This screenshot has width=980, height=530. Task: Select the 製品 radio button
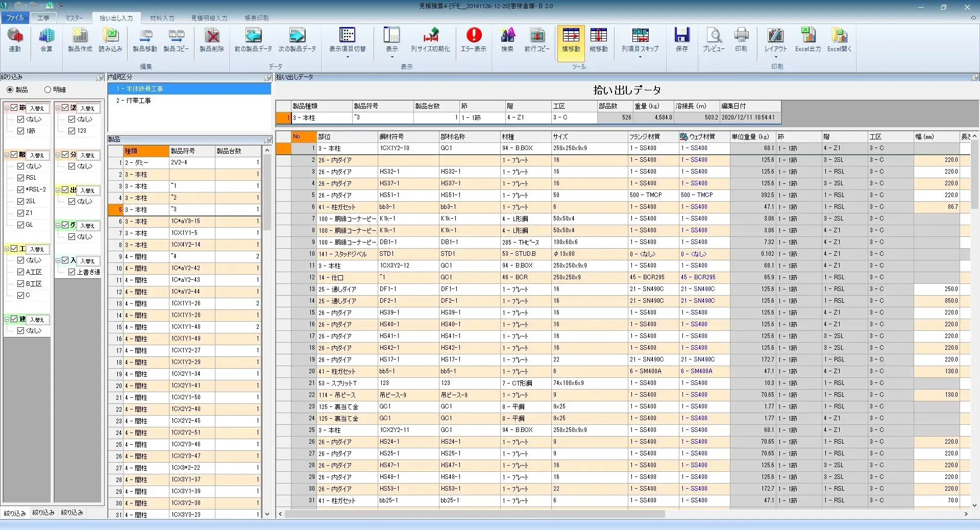[x=10, y=89]
